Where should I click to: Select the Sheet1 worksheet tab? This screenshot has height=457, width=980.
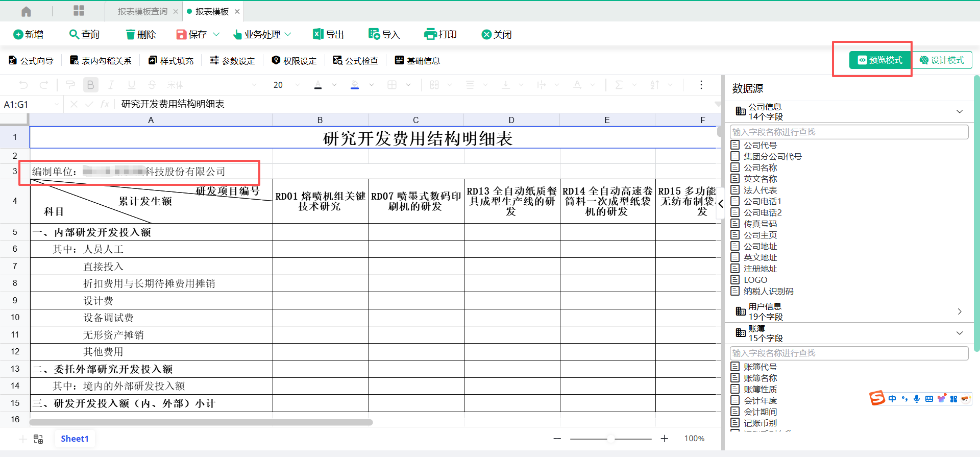point(75,439)
